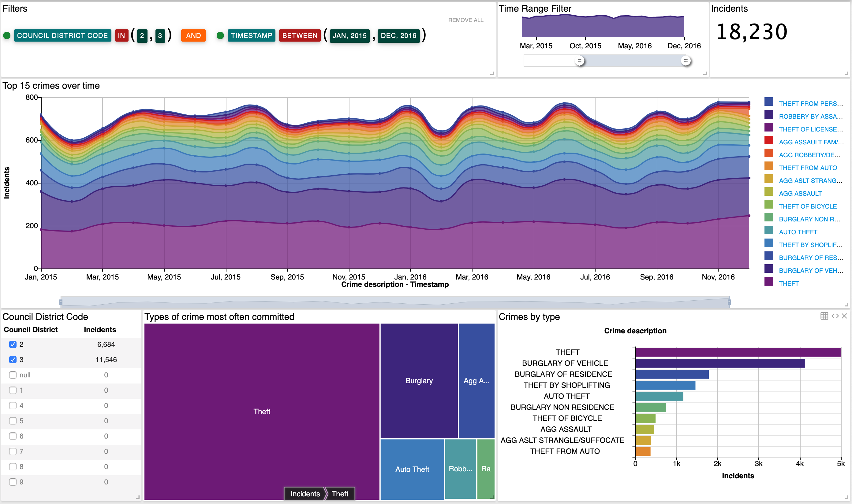Click the embed code icon on Crimes by type
Viewport: 852px width, 504px height.
[x=835, y=316]
